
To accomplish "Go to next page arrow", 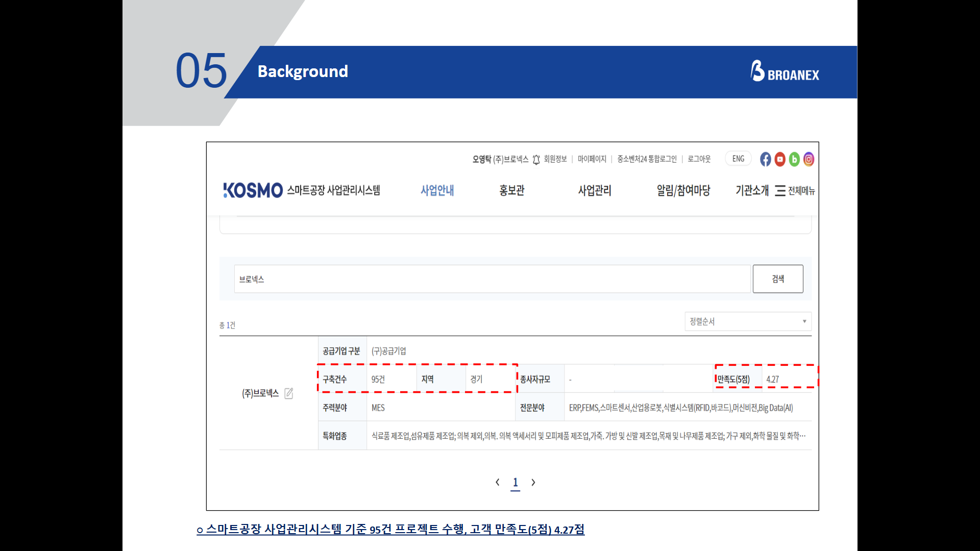I will tap(533, 482).
